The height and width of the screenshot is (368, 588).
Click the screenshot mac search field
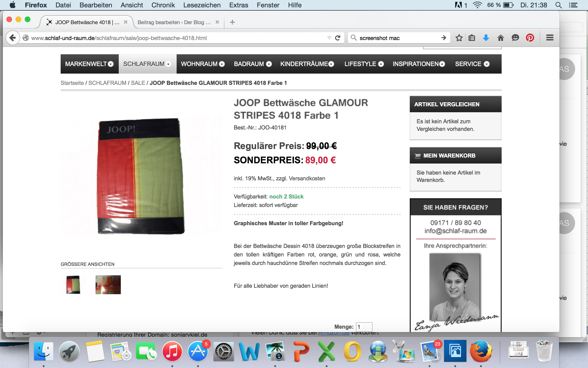[399, 38]
